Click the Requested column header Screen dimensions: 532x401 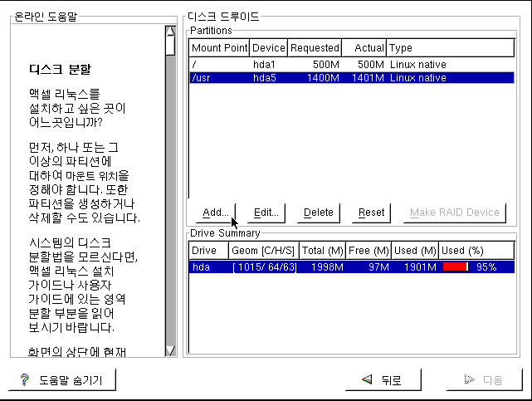click(315, 48)
